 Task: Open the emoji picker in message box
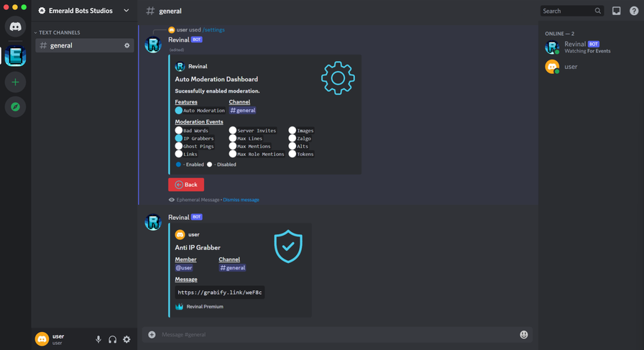[523, 334]
